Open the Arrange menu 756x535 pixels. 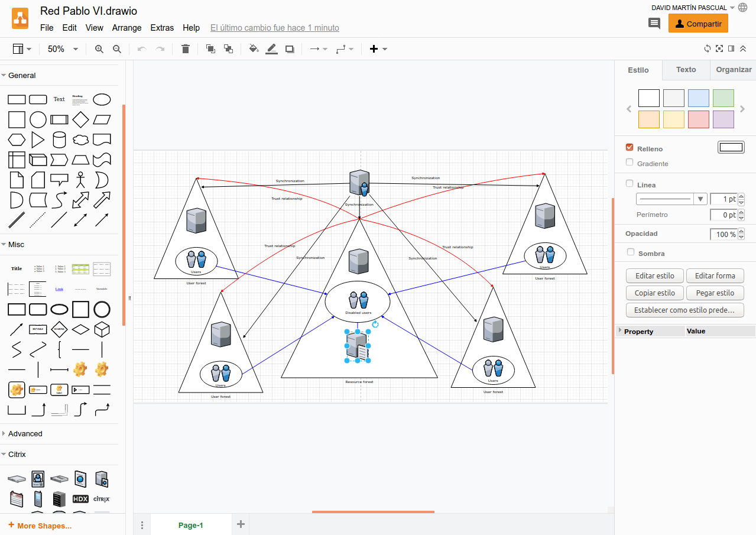(x=126, y=27)
